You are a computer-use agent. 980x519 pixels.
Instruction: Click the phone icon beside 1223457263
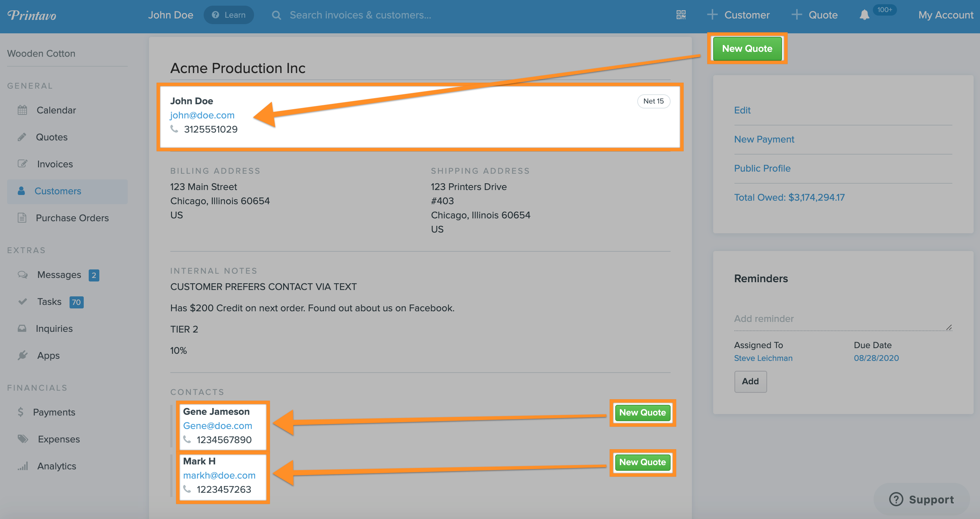coord(187,489)
